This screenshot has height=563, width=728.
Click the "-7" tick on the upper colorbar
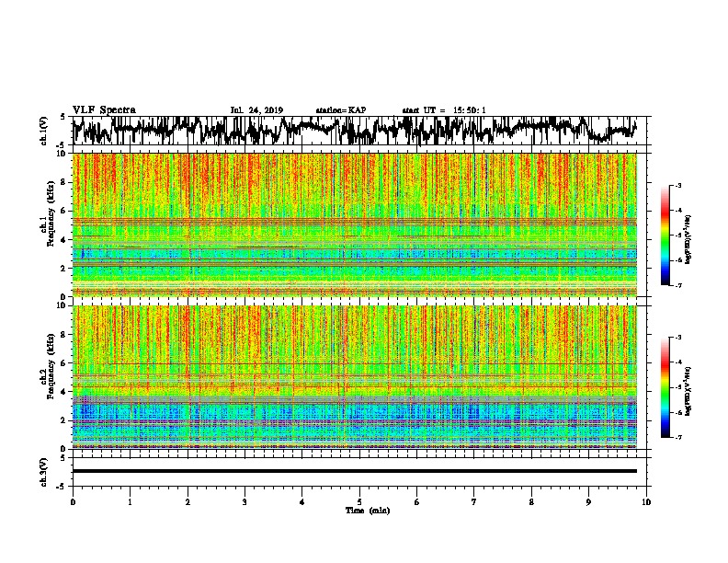(x=678, y=285)
